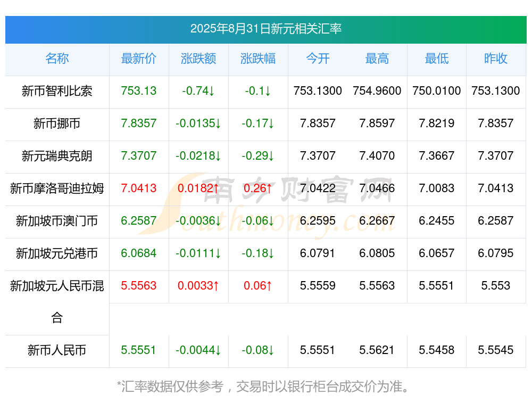Select the 名称 column header
This screenshot has width=532, height=403.
pyautogui.click(x=57, y=59)
